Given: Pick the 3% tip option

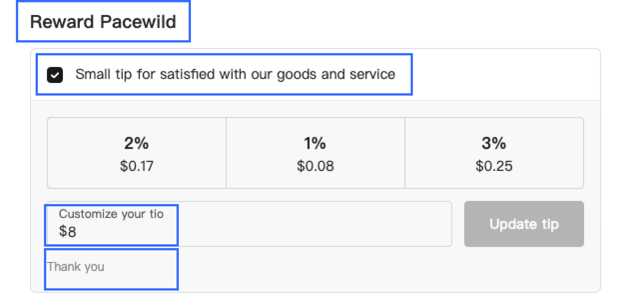Looking at the screenshot, I should (494, 153).
